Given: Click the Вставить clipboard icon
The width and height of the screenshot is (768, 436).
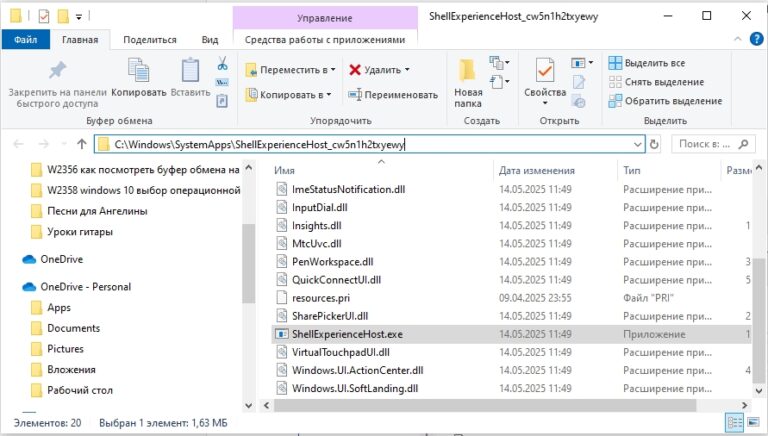Looking at the screenshot, I should [x=190, y=70].
